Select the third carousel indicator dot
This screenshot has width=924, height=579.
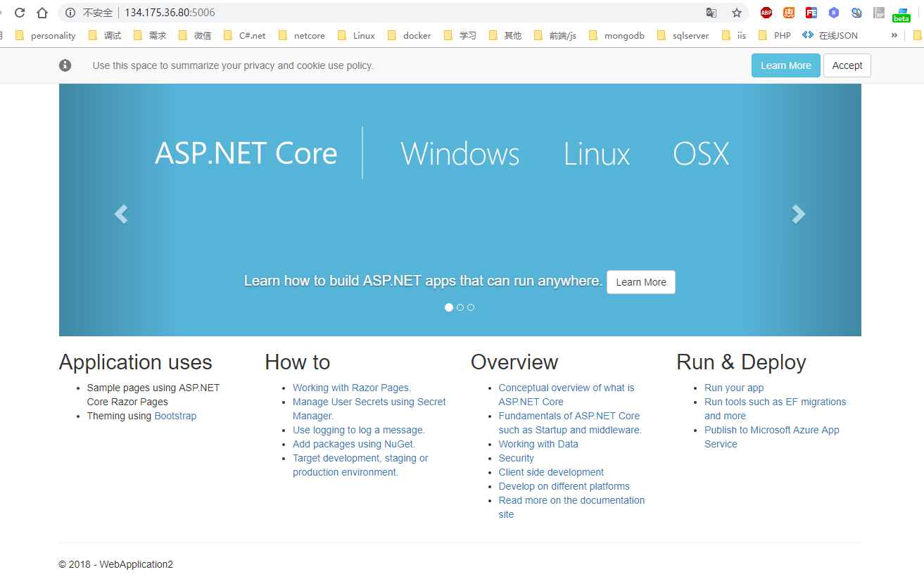(x=471, y=307)
